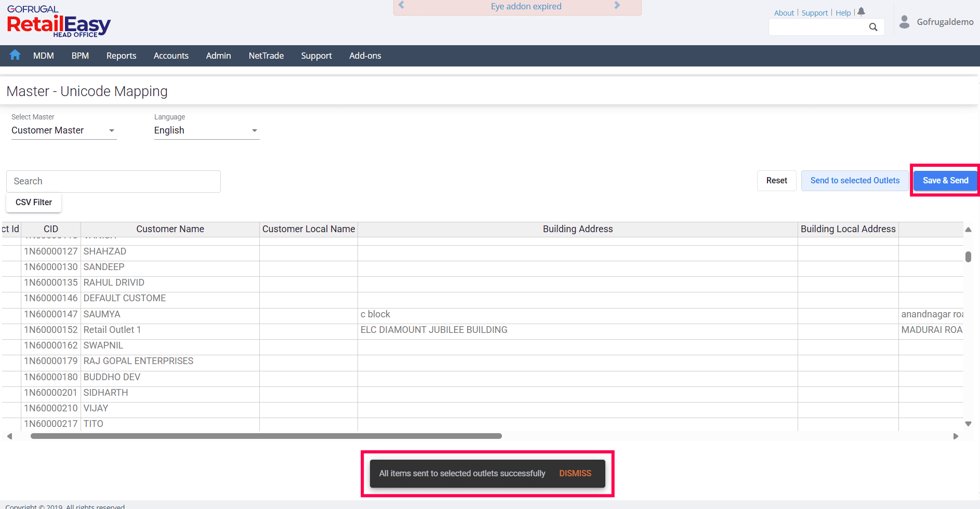
Task: Show previous notification banner arrow
Action: [401, 5]
